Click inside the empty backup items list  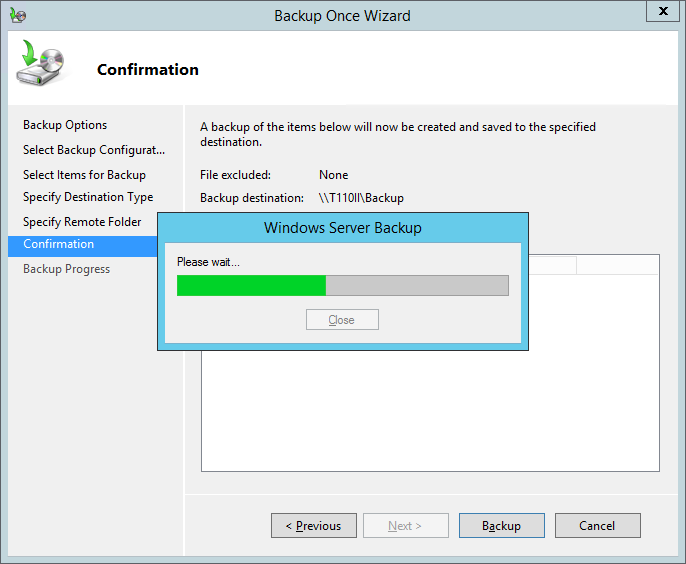click(x=430, y=410)
